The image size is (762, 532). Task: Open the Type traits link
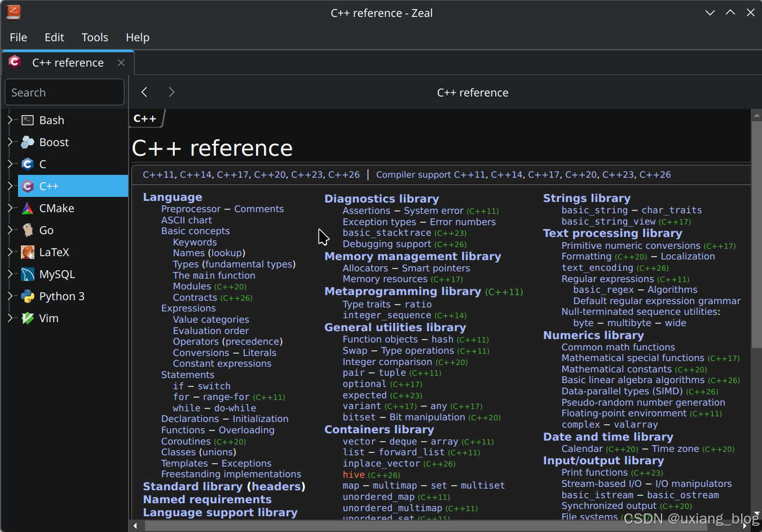pyautogui.click(x=367, y=304)
